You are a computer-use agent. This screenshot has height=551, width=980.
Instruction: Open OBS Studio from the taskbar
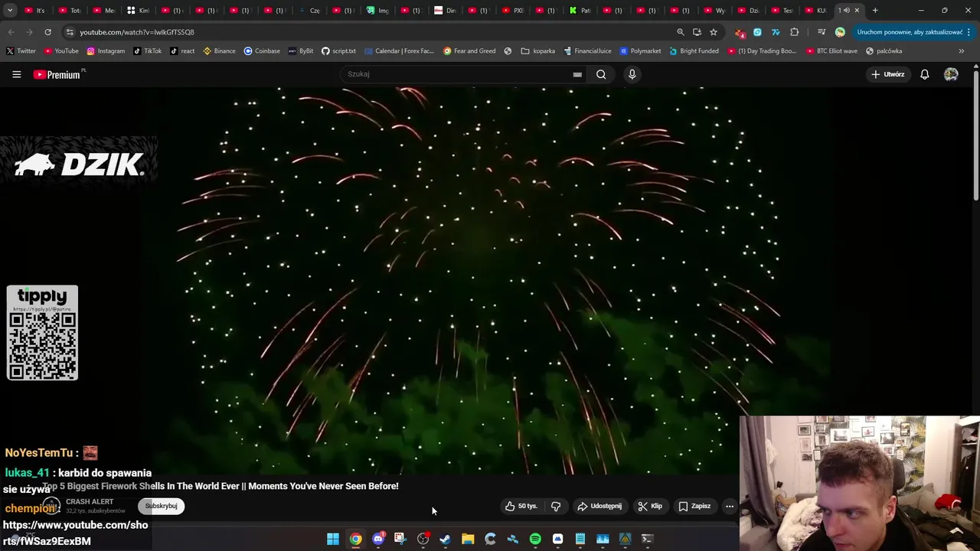point(423,539)
